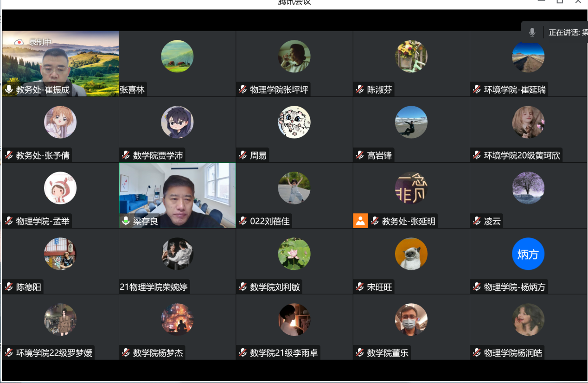588x383 pixels.
Task: Click the muted mic icon beside 陈淑芬
Action: click(360, 89)
